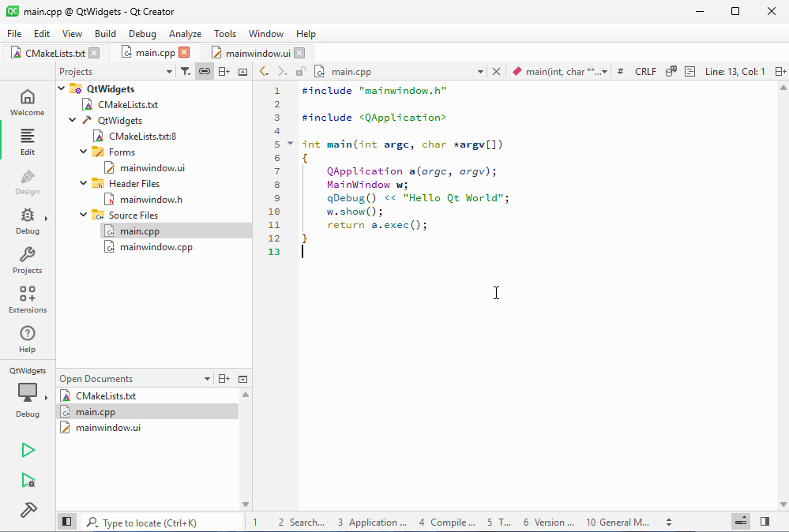Click the CRLF line ending selector
Viewport: 789px width, 532px height.
point(645,71)
